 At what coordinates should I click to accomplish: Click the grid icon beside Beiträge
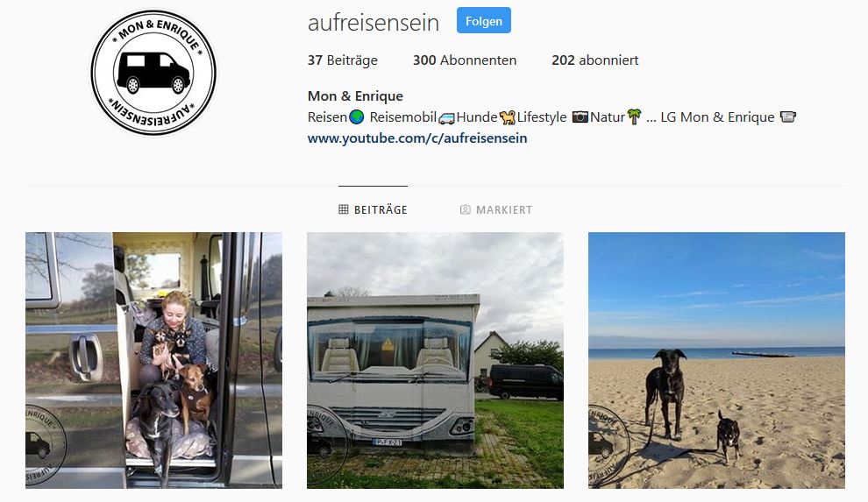point(343,209)
